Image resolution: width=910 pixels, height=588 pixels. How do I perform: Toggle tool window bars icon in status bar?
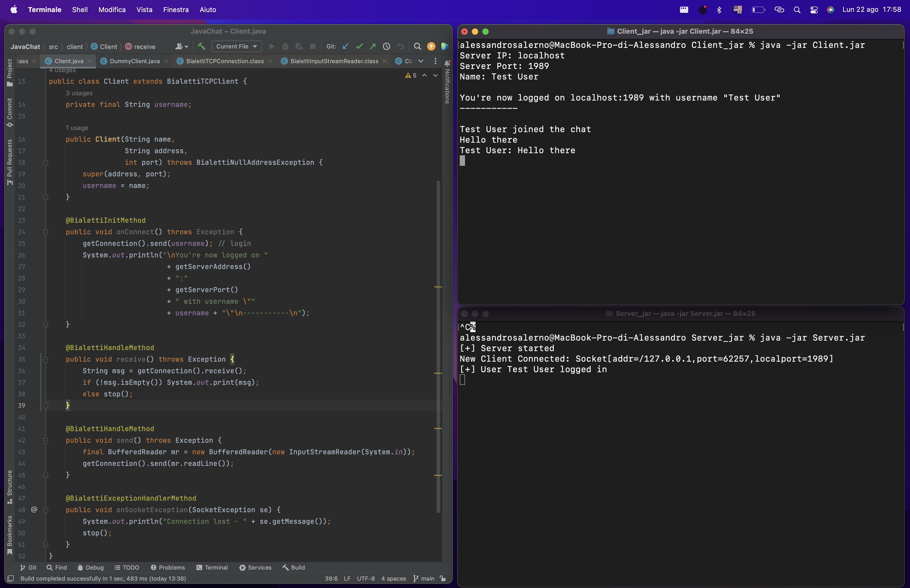[x=11, y=579]
